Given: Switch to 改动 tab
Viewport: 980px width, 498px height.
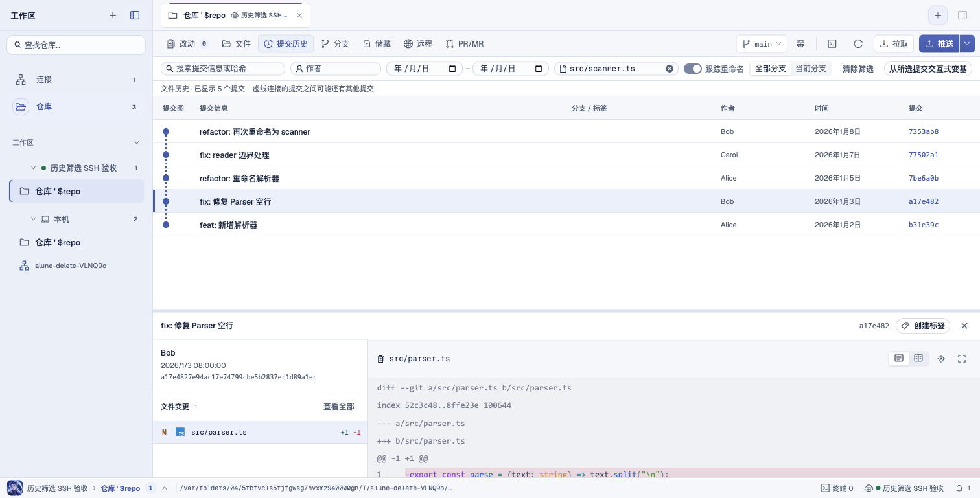Looking at the screenshot, I should click(x=187, y=44).
